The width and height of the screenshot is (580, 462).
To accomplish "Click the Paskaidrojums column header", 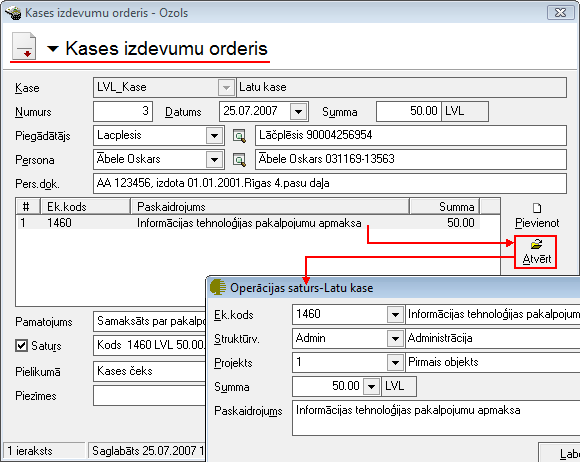I will (x=270, y=206).
